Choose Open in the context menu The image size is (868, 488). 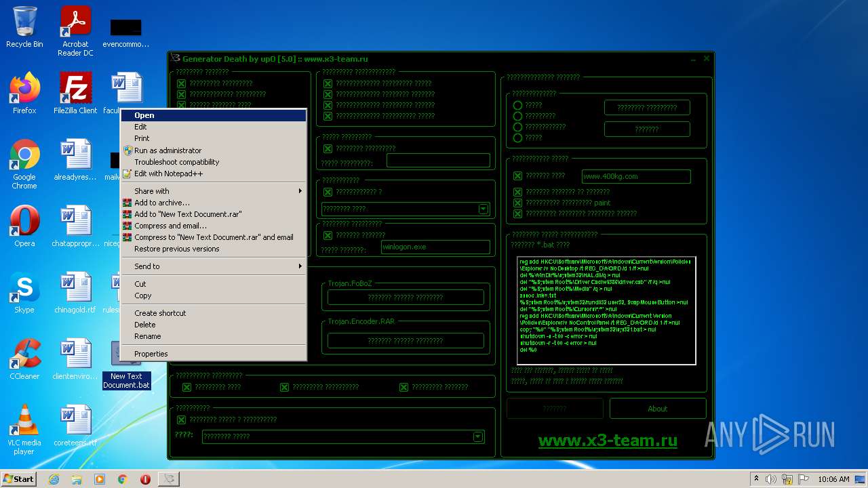(x=214, y=115)
